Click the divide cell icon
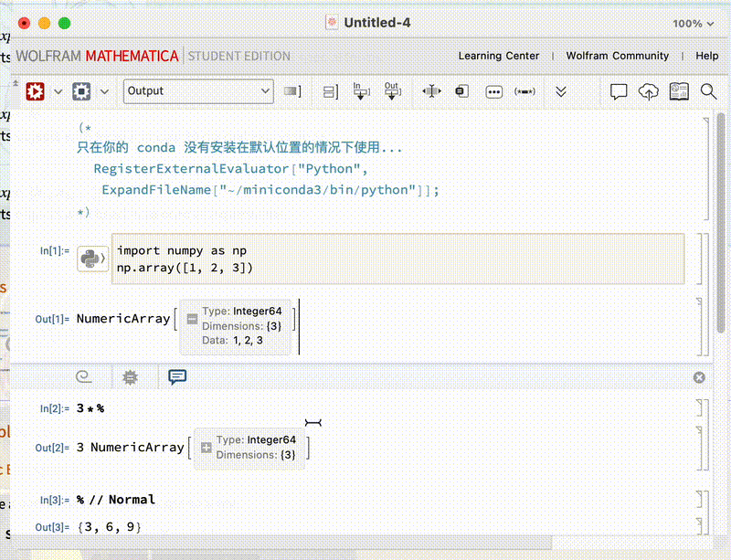The width and height of the screenshot is (731, 560). tap(431, 91)
